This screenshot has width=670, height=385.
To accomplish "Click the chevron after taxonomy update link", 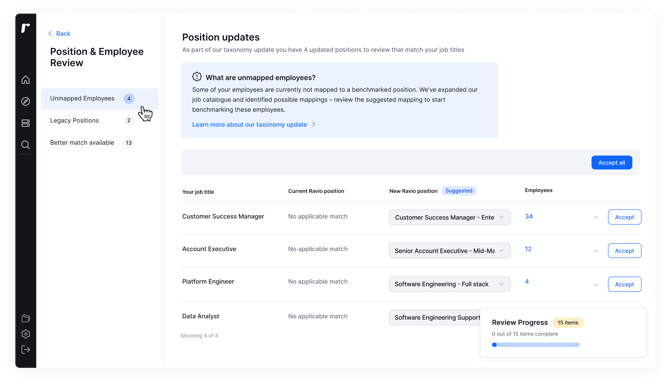I will 314,124.
